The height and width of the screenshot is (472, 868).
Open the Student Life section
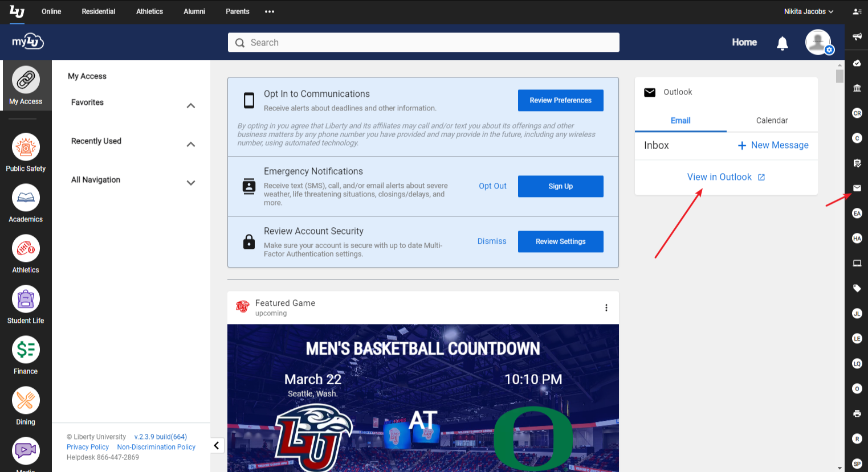point(26,304)
